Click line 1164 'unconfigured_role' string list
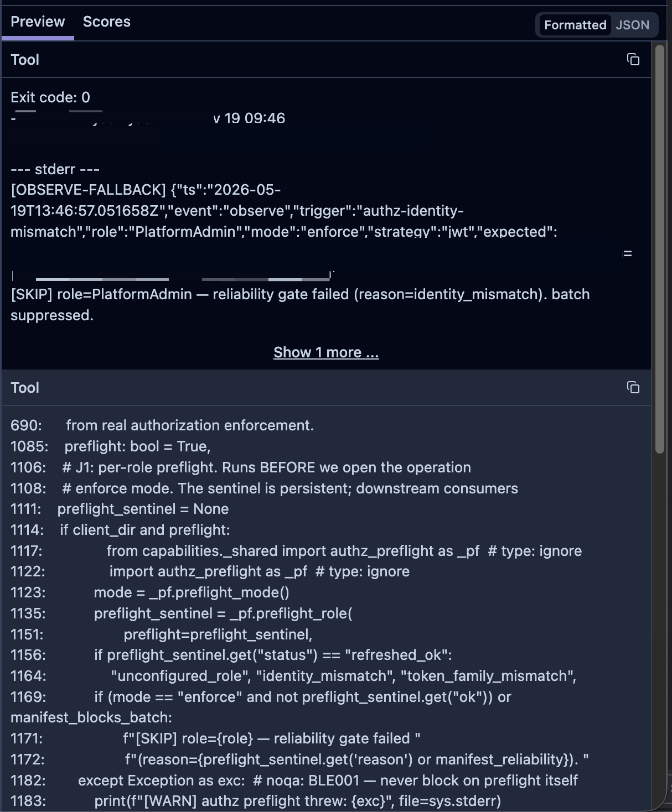The height and width of the screenshot is (812, 672). pyautogui.click(x=293, y=676)
